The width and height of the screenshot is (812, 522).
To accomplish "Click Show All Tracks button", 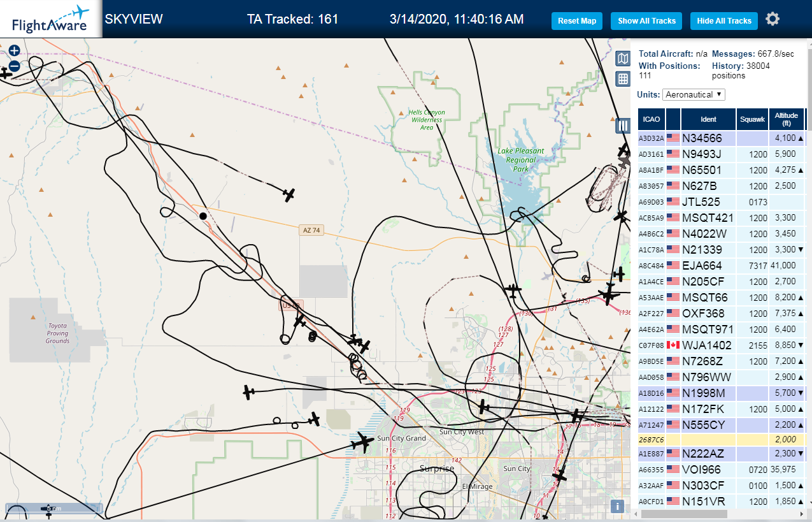I will (646, 21).
